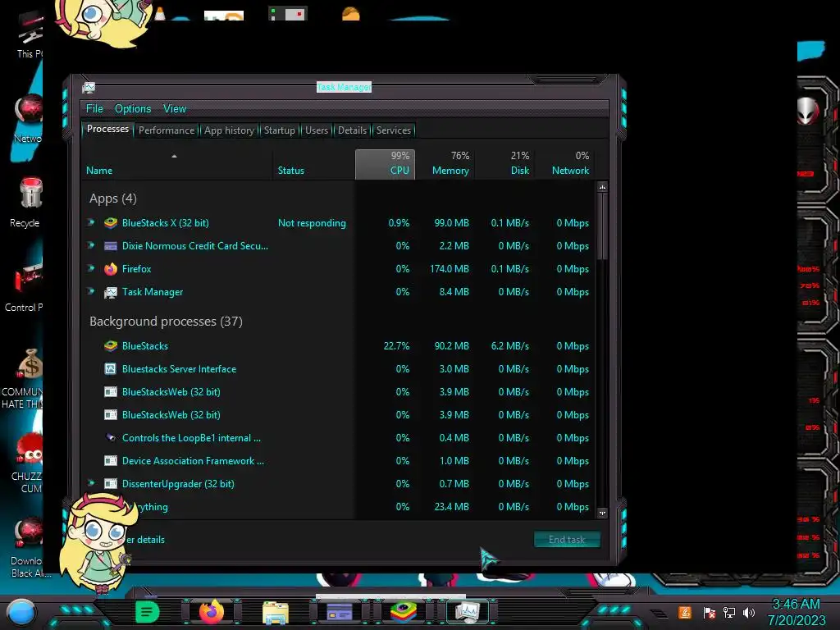Click the network tray icon
This screenshot has width=840, height=630.
(729, 612)
